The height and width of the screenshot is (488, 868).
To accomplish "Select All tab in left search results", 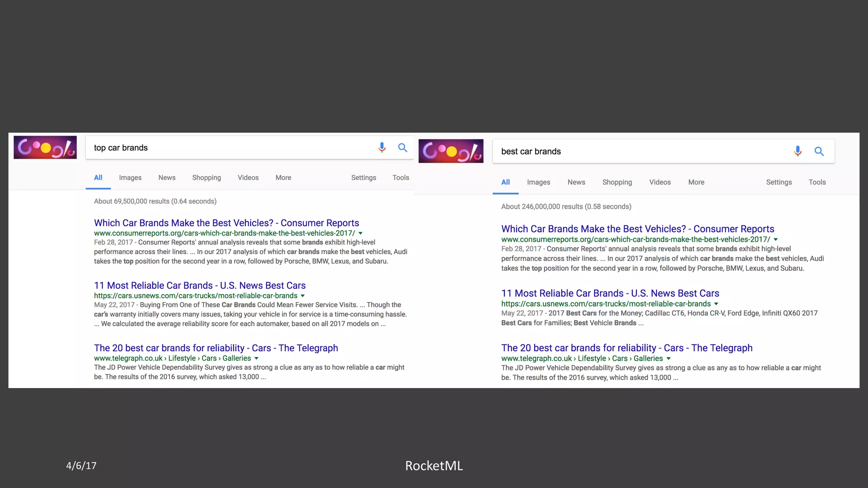I will (x=98, y=177).
